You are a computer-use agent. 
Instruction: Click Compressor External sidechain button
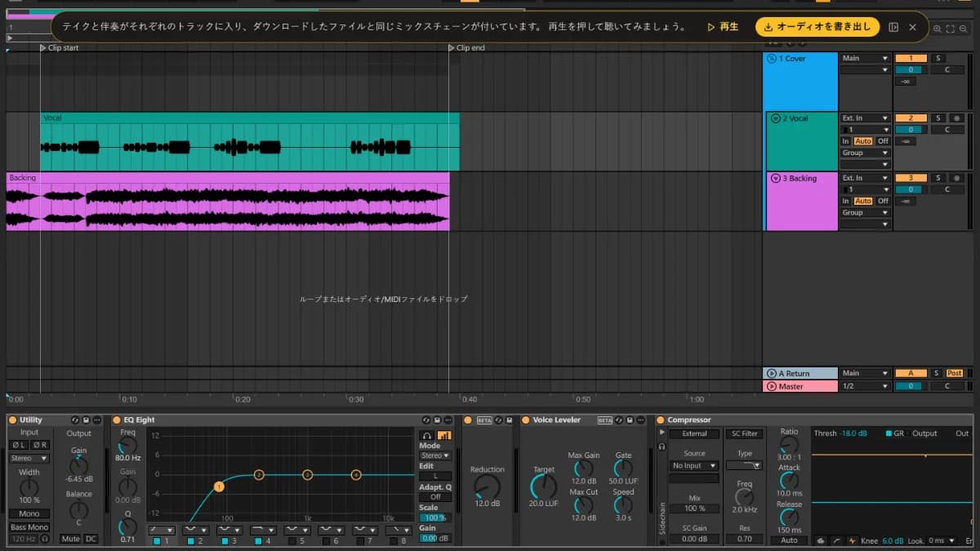[695, 433]
